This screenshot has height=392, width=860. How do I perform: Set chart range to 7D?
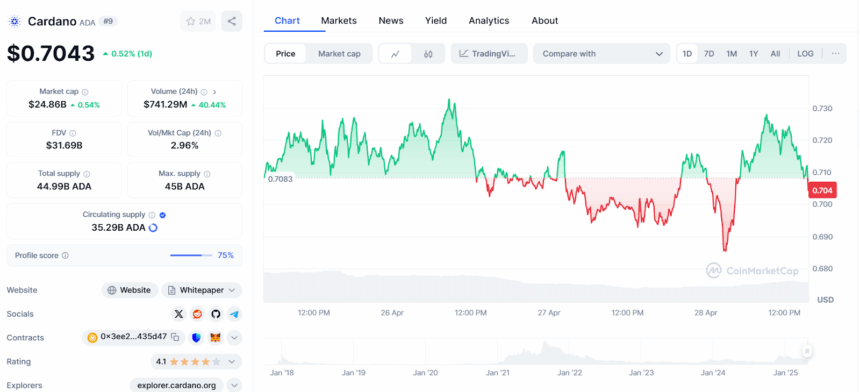pyautogui.click(x=709, y=54)
